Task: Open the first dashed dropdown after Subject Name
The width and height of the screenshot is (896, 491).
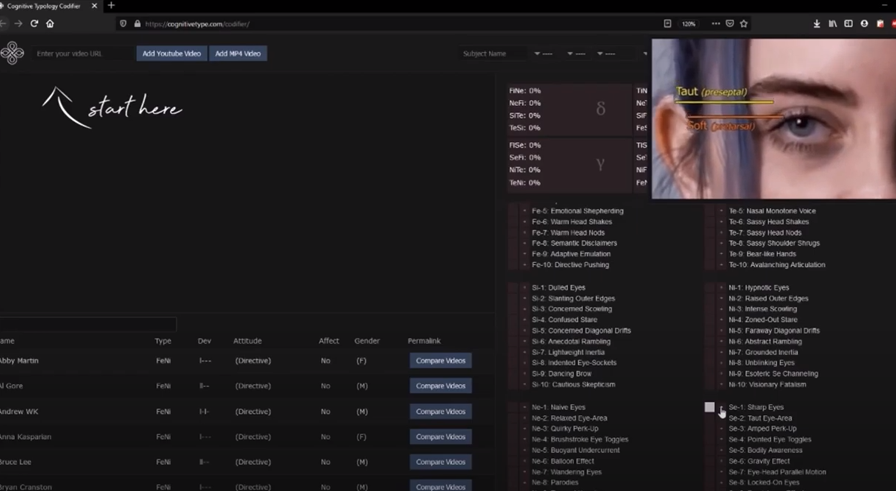Action: point(544,54)
